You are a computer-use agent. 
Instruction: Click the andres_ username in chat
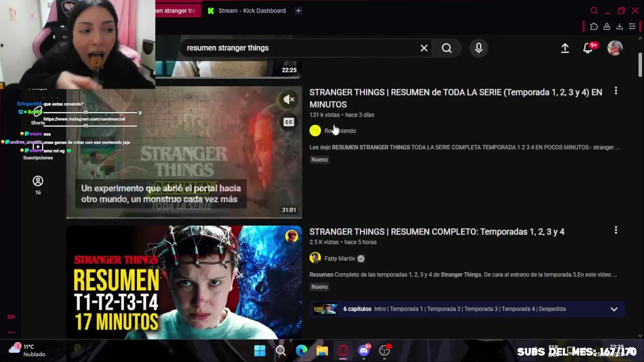26,142
